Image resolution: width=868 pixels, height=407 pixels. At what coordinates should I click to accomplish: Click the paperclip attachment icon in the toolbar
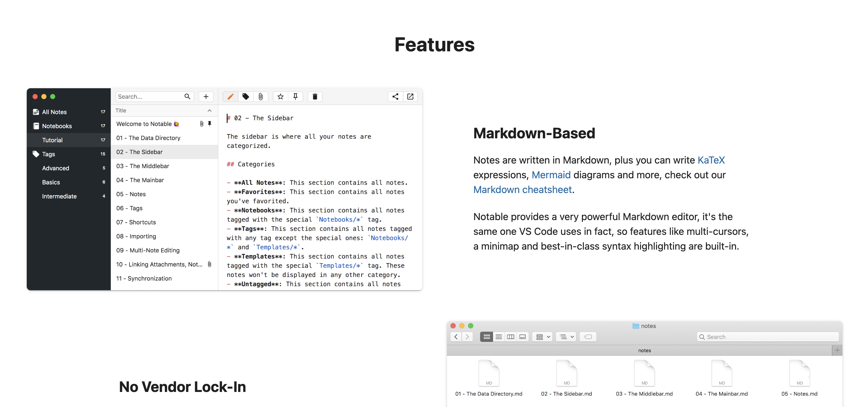261,97
